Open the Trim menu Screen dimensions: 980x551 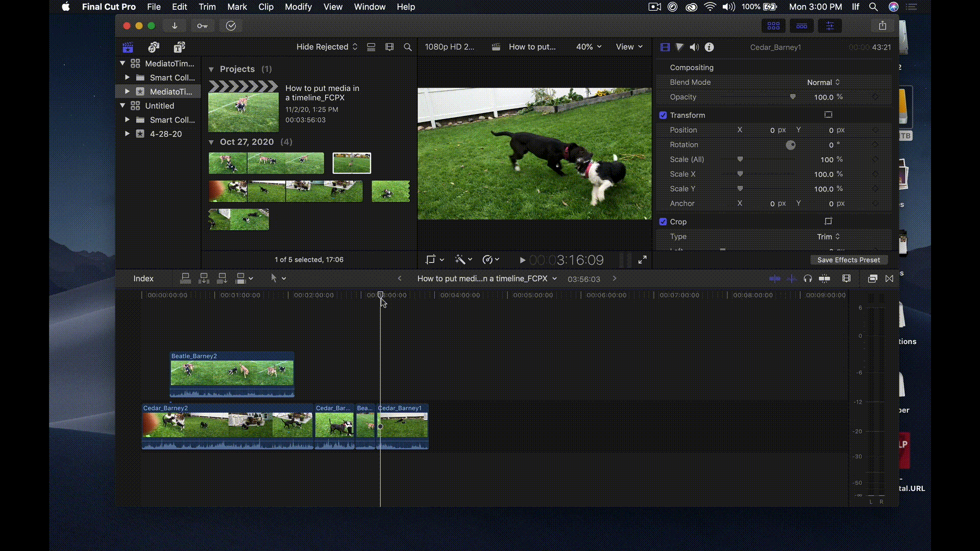pyautogui.click(x=207, y=7)
